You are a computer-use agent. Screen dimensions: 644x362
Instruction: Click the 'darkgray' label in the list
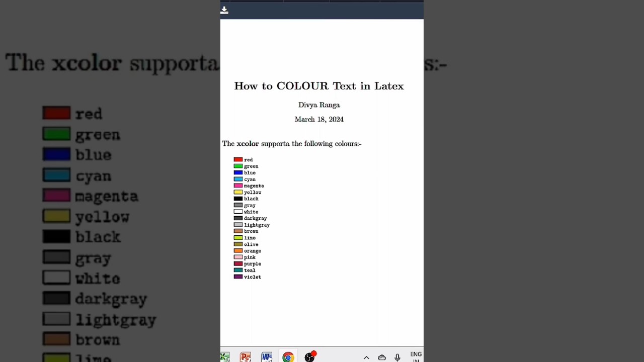click(x=255, y=218)
